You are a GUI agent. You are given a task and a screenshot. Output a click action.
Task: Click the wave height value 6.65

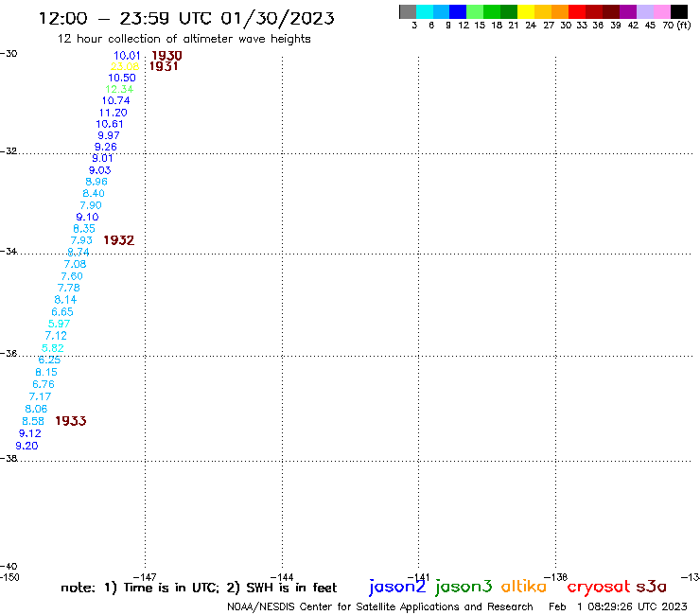pyautogui.click(x=62, y=312)
